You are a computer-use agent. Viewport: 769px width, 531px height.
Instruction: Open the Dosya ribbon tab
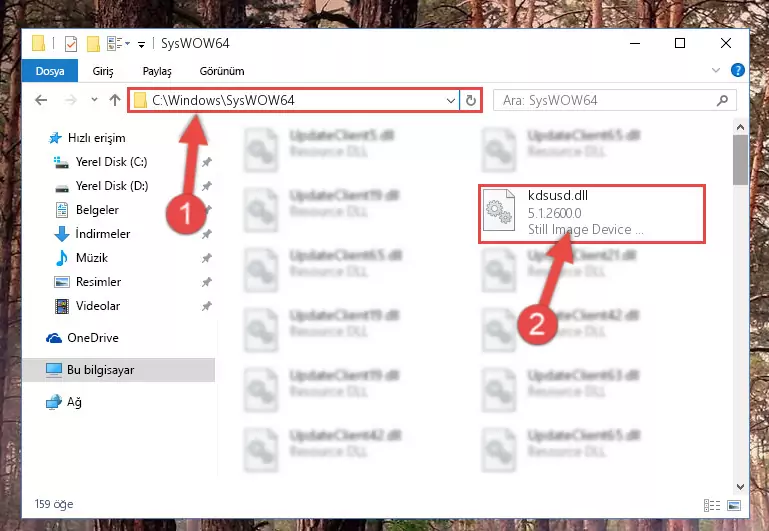click(x=50, y=71)
